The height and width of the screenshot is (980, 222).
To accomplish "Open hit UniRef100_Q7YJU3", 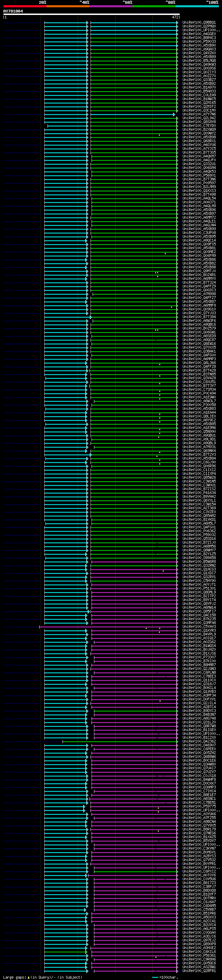I will (199, 313).
